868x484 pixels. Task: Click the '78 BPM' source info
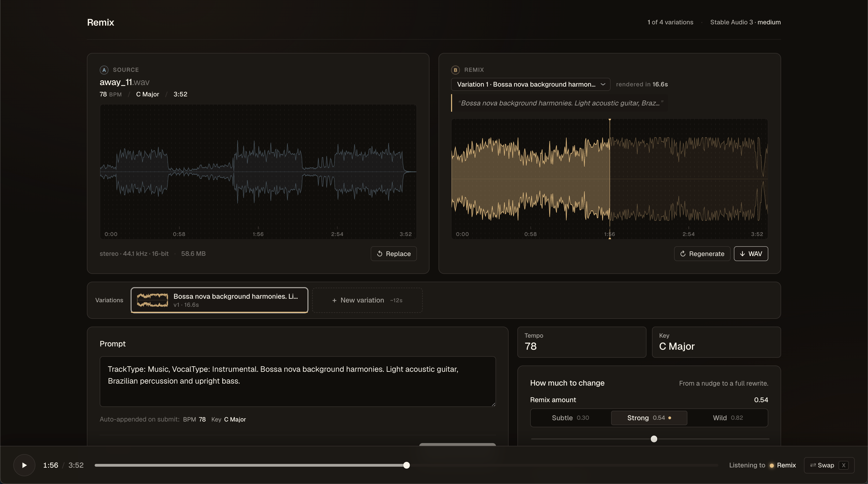[111, 94]
